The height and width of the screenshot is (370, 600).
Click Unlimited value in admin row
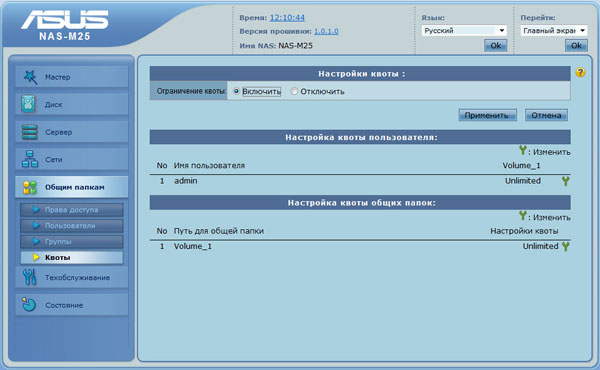(x=523, y=181)
